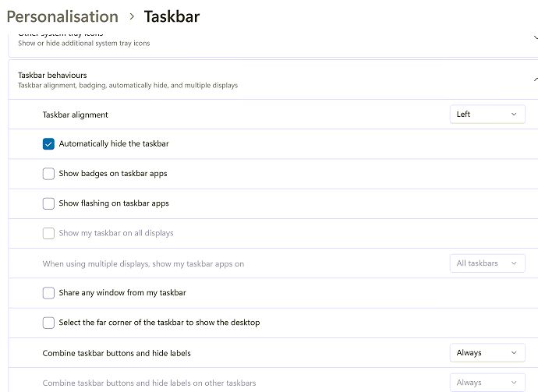Open Taskbar alignment Left dropdown
Screen dimensions: 538x392
pos(487,115)
